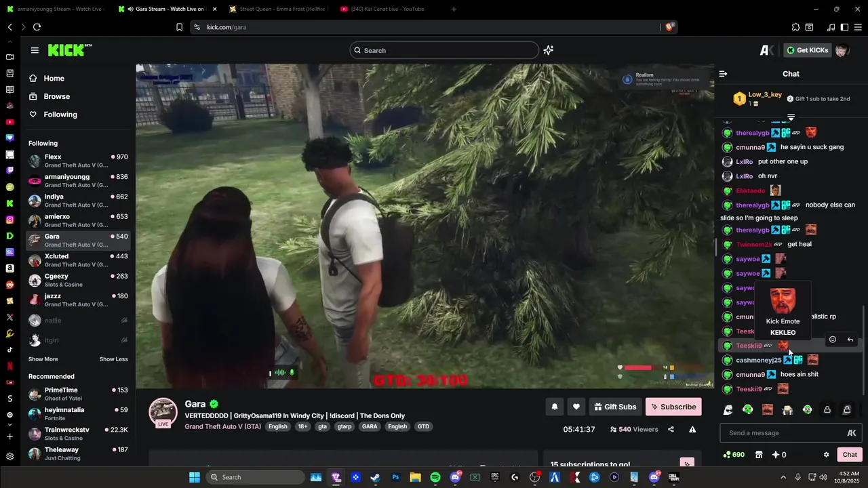The width and height of the screenshot is (868, 488).
Task: Show hidden system tray icons
Action: [783, 477]
